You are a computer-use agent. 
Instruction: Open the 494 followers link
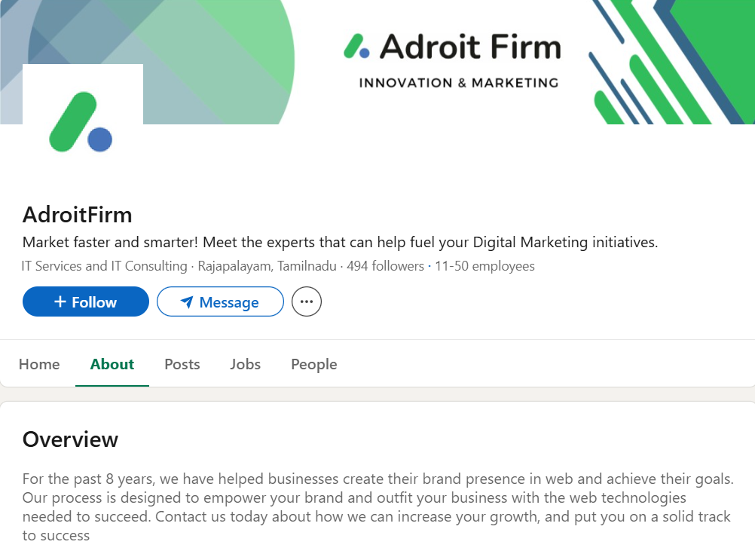385,266
